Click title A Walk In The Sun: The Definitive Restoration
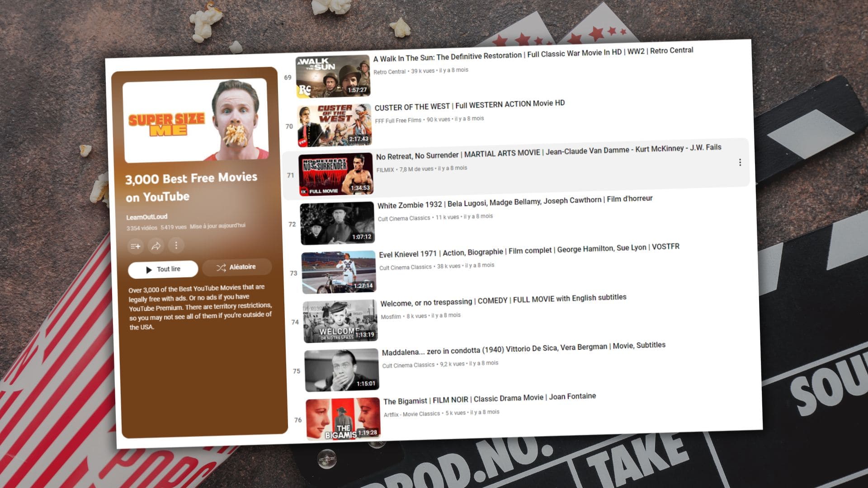Image resolution: width=868 pixels, height=488 pixels. 533,54
